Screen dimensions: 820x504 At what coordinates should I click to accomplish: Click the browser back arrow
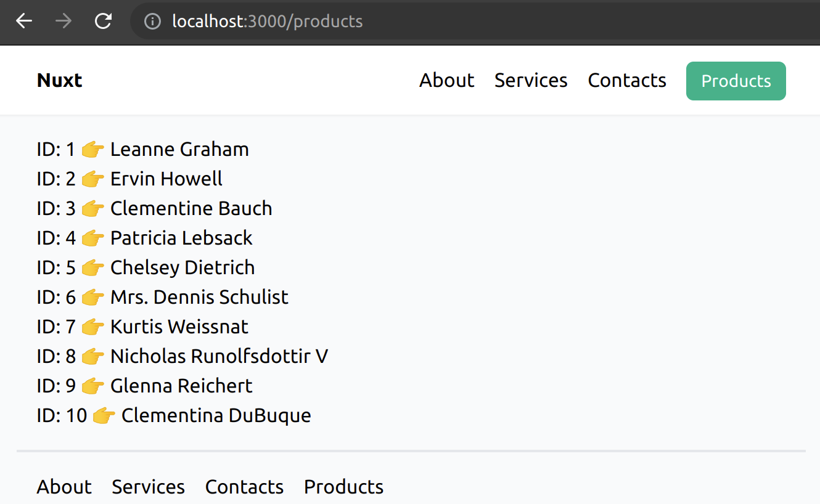24,21
